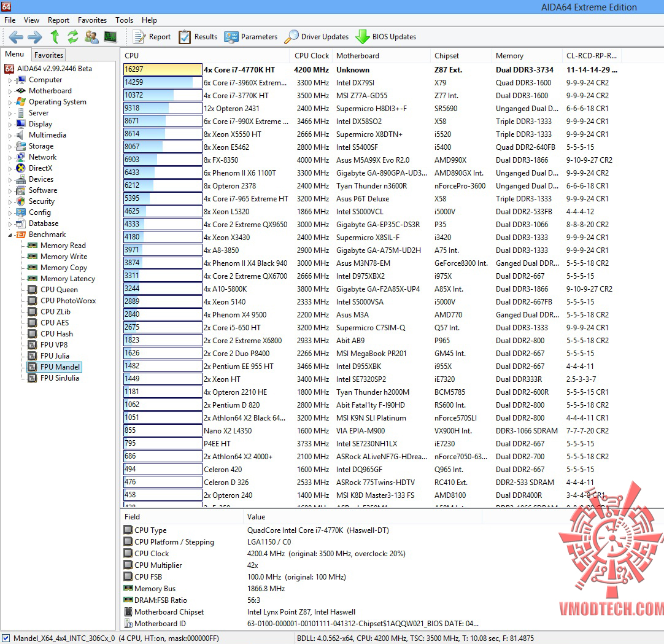
Task: Select the Display tree icon
Action: [21, 124]
